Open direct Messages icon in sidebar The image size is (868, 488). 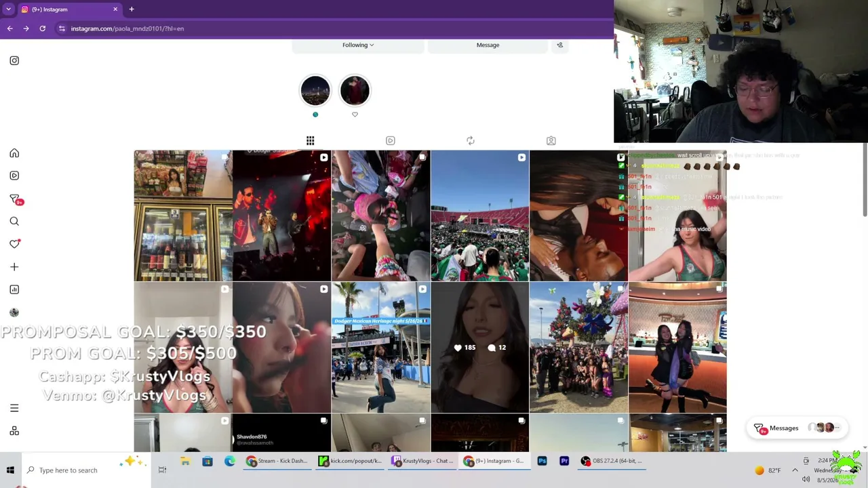click(16, 199)
